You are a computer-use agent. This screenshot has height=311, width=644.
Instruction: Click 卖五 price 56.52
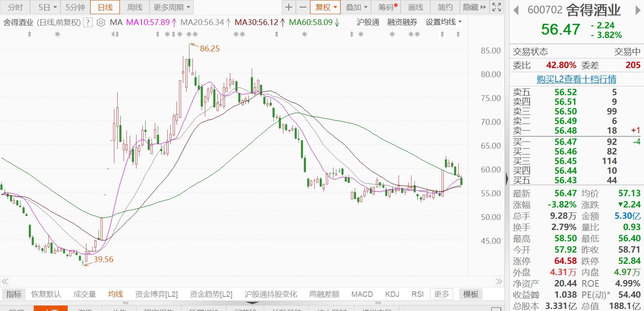tap(566, 92)
